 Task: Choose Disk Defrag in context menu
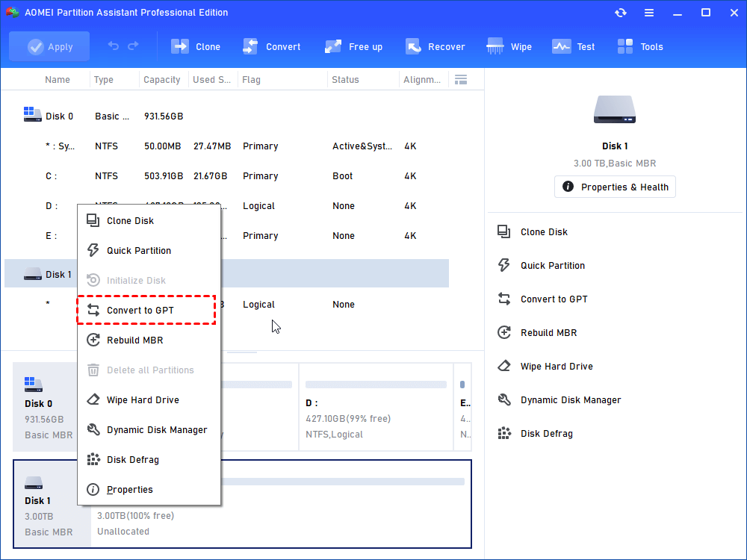(x=149, y=460)
